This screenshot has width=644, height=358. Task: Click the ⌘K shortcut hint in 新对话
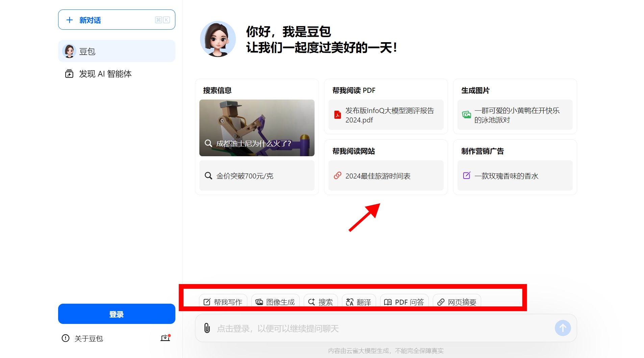tap(163, 20)
